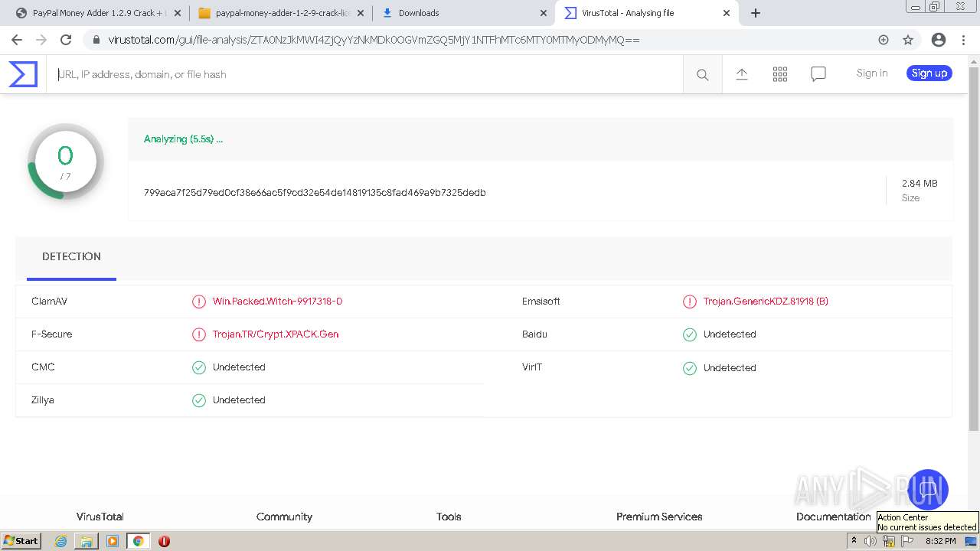
Task: Click the red security taskbar icon
Action: (164, 541)
